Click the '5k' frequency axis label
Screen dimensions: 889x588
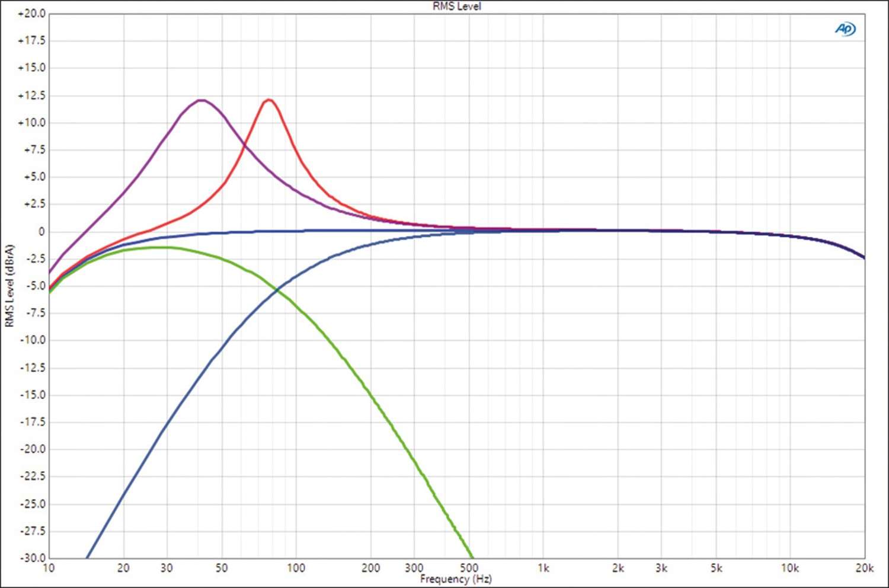[x=717, y=568]
